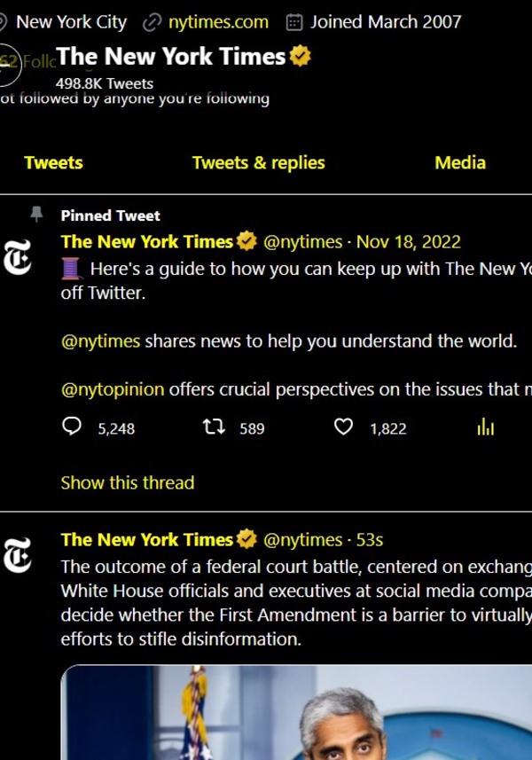
Task: Open the 53s tweet timestamp
Action: click(368, 540)
